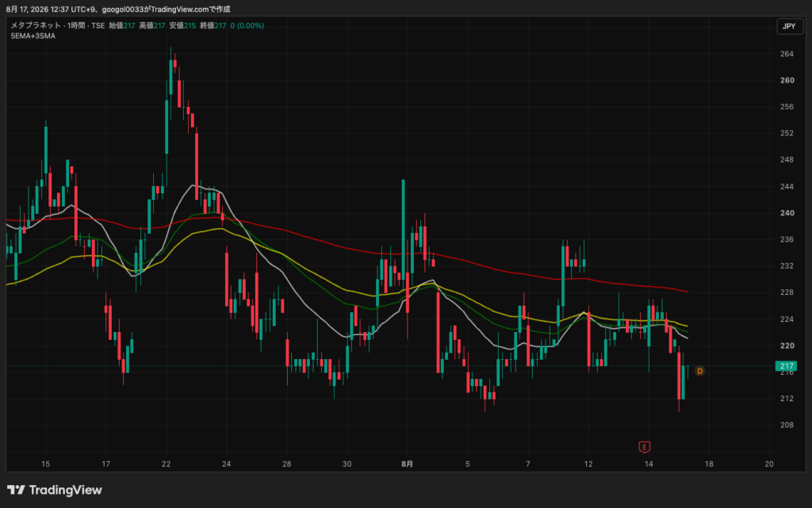Click the TradingView logo

coord(55,490)
